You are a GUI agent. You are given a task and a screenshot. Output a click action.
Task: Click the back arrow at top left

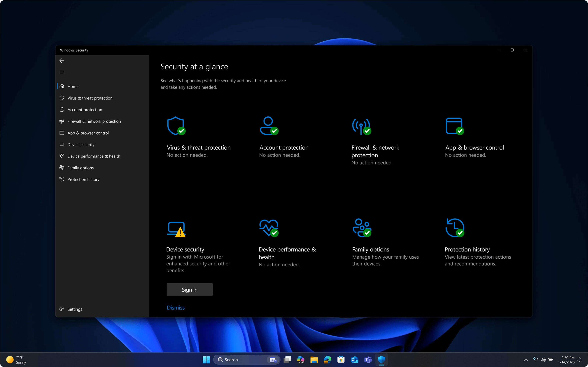tap(62, 61)
